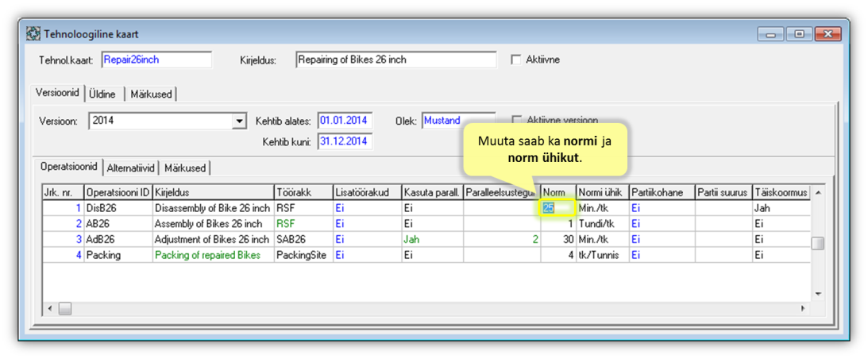Image resolution: width=868 pixels, height=359 pixels.
Task: Click the Kehtib alates date field
Action: (345, 120)
